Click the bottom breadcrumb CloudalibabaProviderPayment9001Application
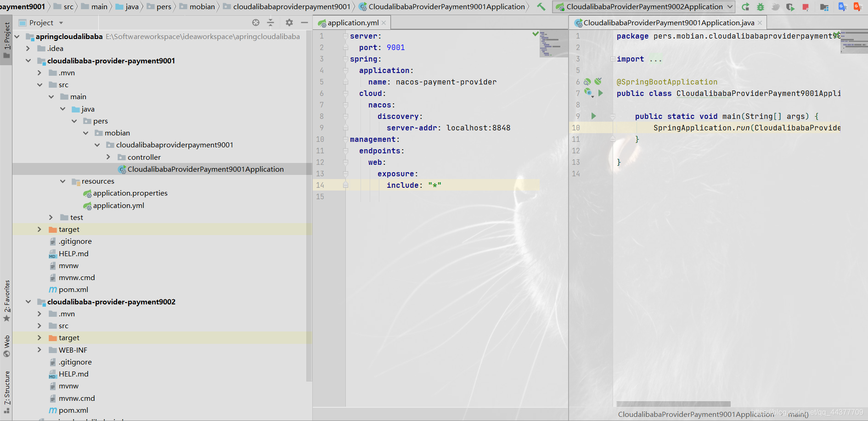Image resolution: width=868 pixels, height=421 pixels. coord(696,415)
